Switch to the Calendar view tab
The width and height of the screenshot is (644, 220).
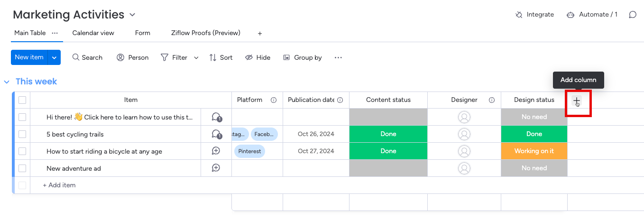[x=93, y=33]
